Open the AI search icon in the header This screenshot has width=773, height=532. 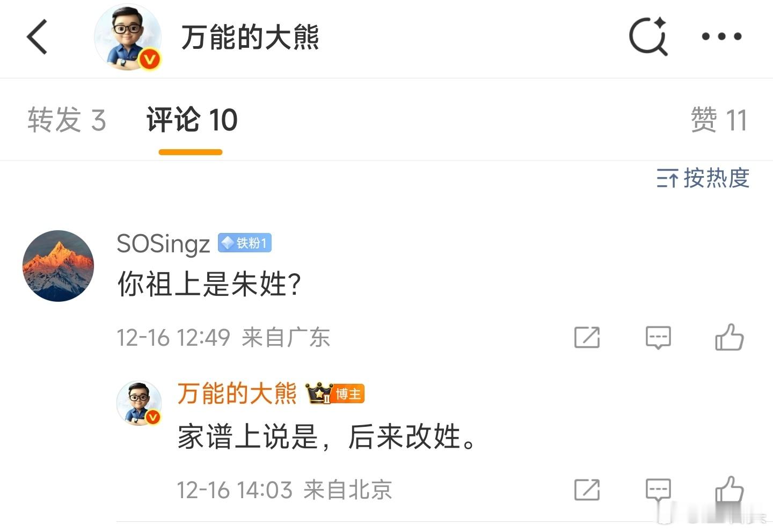pos(648,37)
